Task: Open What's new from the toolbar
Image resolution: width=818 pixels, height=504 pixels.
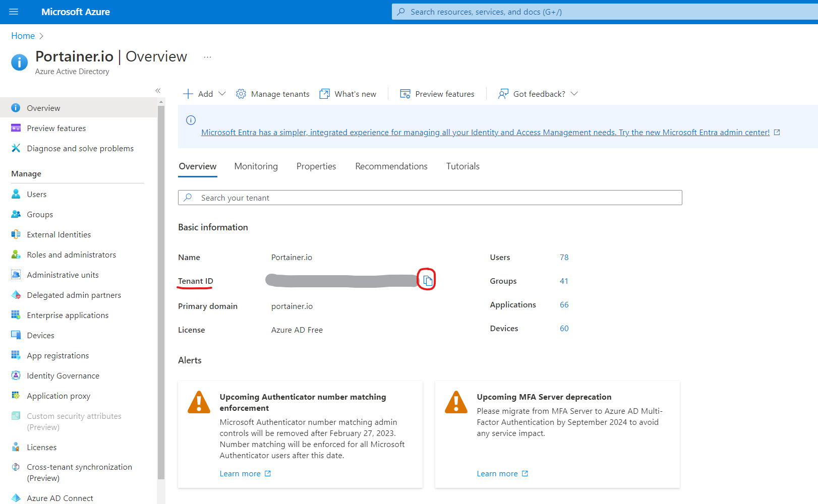Action: (x=348, y=94)
